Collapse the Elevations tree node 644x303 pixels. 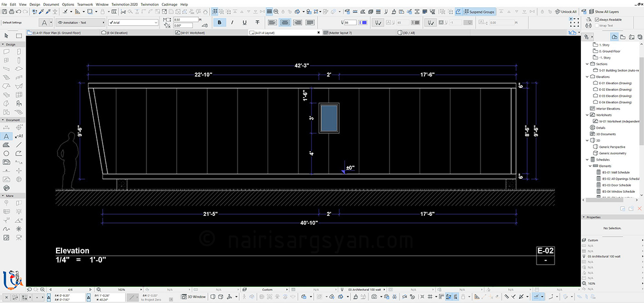pos(587,77)
